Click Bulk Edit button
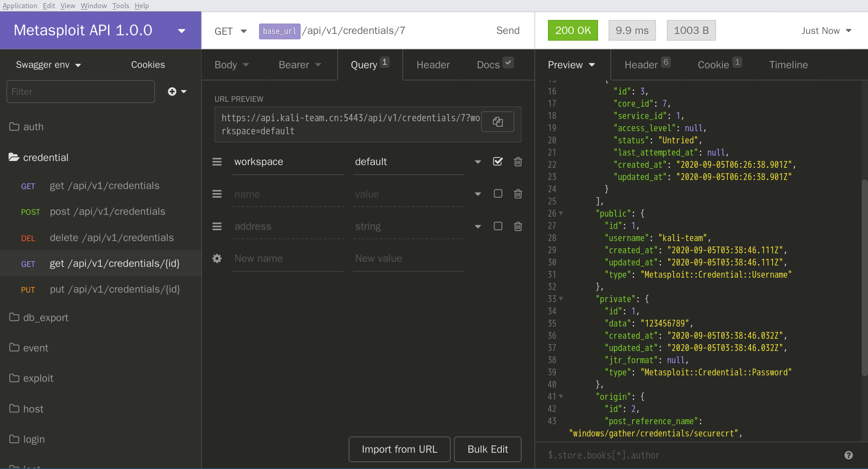 [x=487, y=449]
